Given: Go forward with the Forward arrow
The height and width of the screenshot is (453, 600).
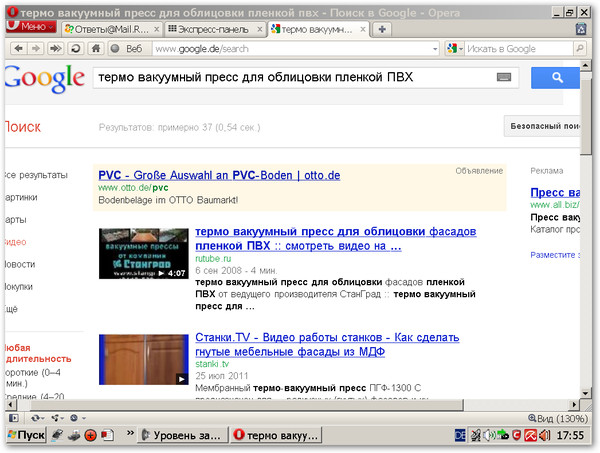Looking at the screenshot, I should click(36, 49).
